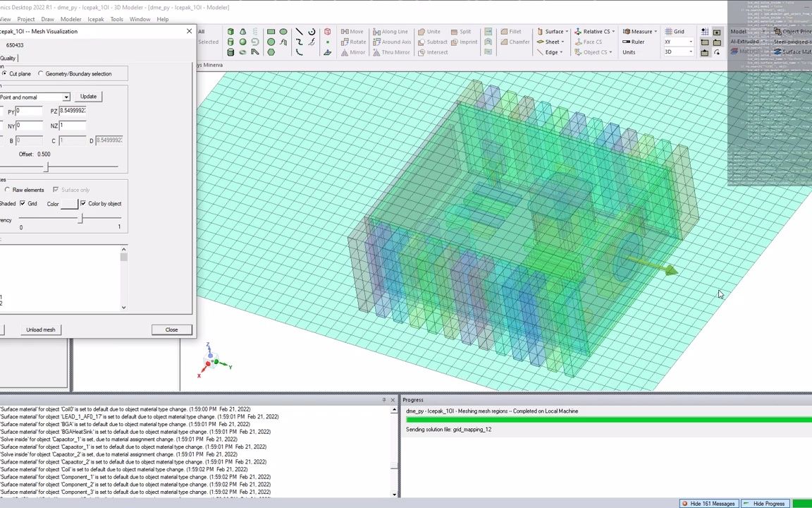Click the Fillet tool
812x508 pixels.
pyautogui.click(x=510, y=32)
